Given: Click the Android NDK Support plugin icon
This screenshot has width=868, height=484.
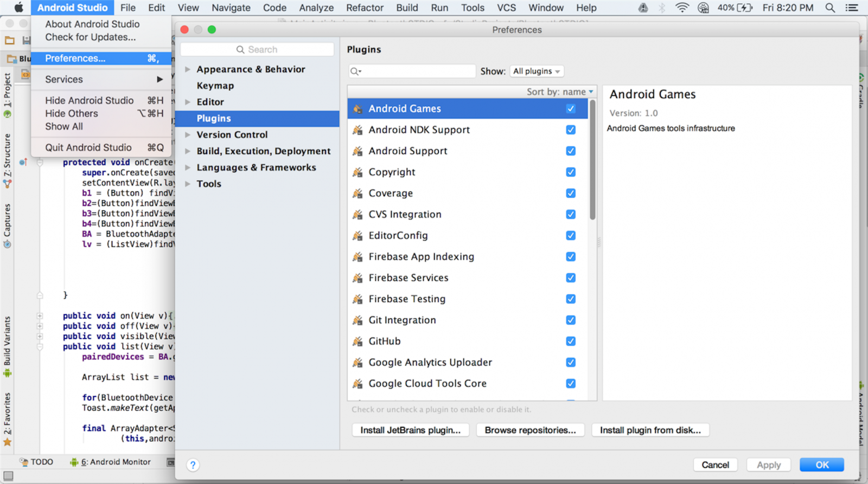Looking at the screenshot, I should pos(358,130).
